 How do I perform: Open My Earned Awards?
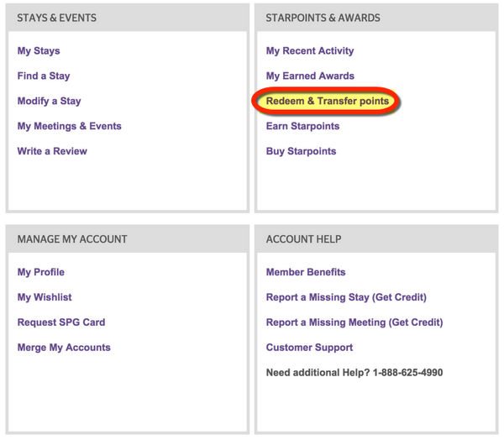tap(310, 76)
